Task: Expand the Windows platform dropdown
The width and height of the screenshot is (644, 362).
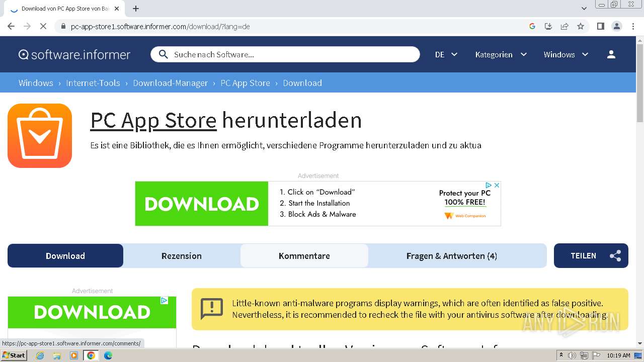Action: tap(566, 54)
